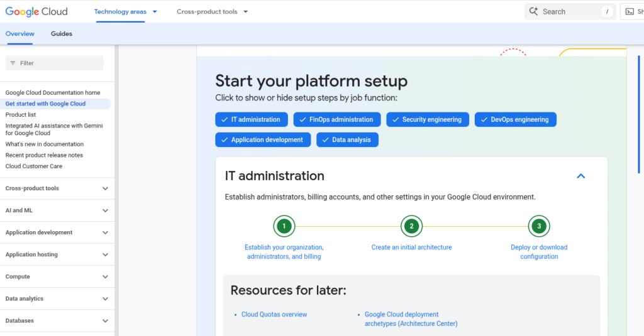Open Establish your organization, administrators, and billing
This screenshot has width=644, height=336.
coord(284,252)
